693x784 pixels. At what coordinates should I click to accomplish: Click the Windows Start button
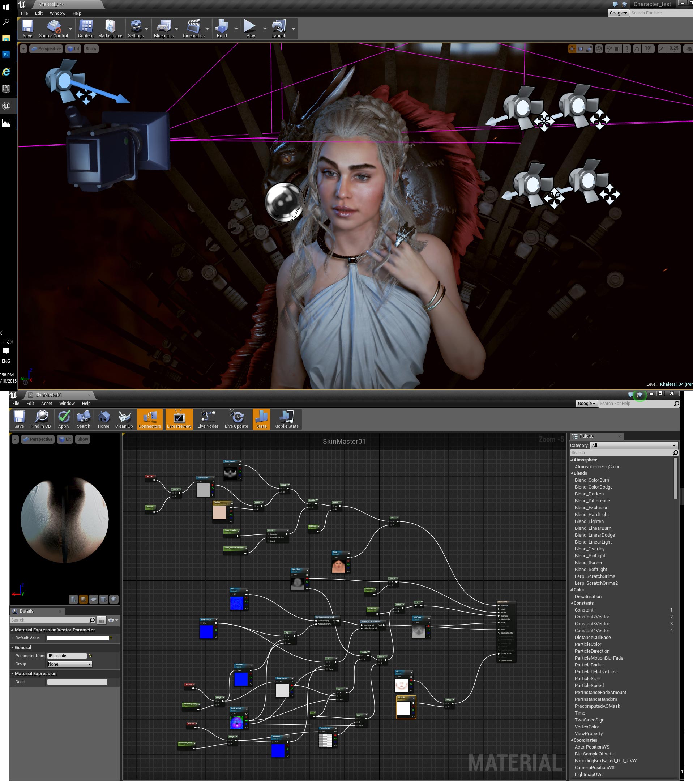pos(6,7)
